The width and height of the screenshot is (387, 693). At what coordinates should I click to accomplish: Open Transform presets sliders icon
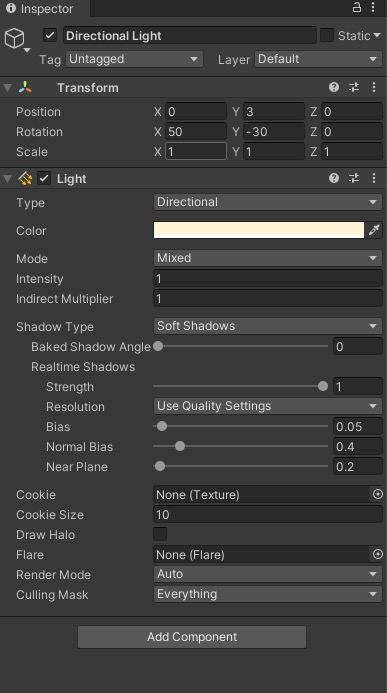[x=354, y=88]
